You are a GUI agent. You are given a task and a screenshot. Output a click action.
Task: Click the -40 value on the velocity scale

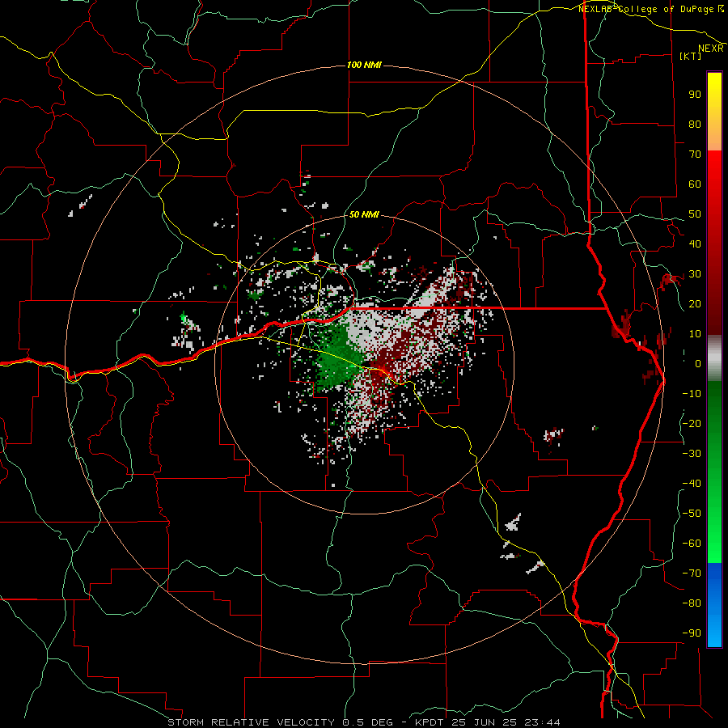click(x=692, y=484)
